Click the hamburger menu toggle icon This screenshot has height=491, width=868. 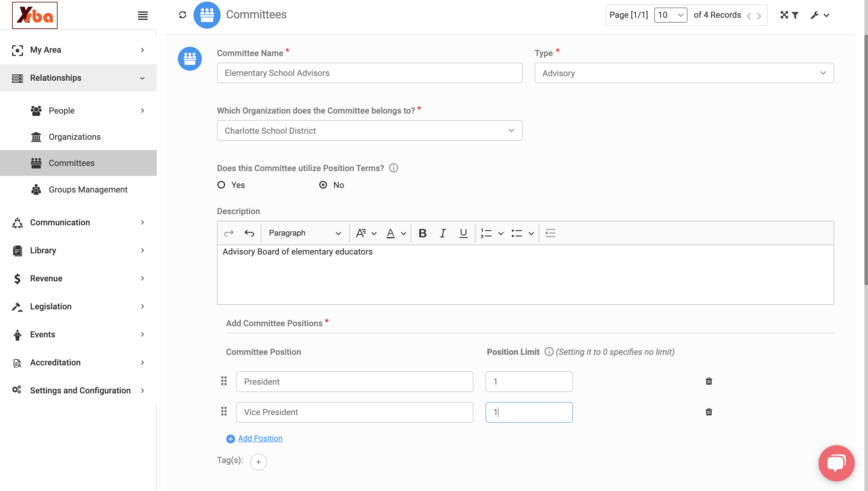[x=143, y=15]
